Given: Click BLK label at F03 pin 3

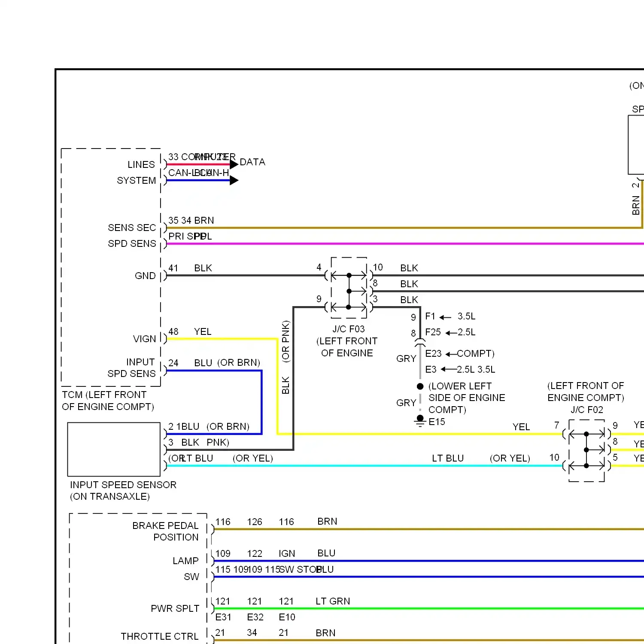Looking at the screenshot, I should pyautogui.click(x=409, y=300).
